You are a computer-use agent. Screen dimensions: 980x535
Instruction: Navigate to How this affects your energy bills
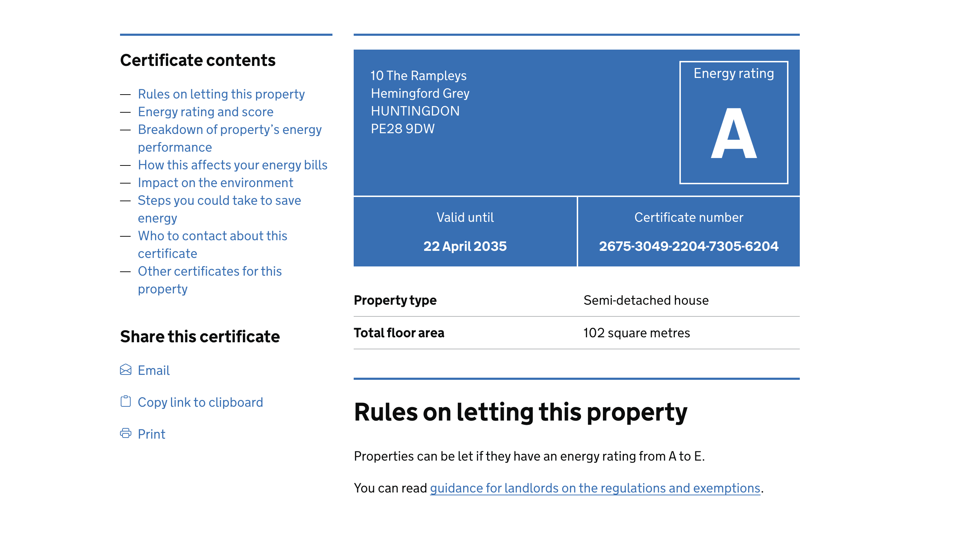pyautogui.click(x=233, y=165)
